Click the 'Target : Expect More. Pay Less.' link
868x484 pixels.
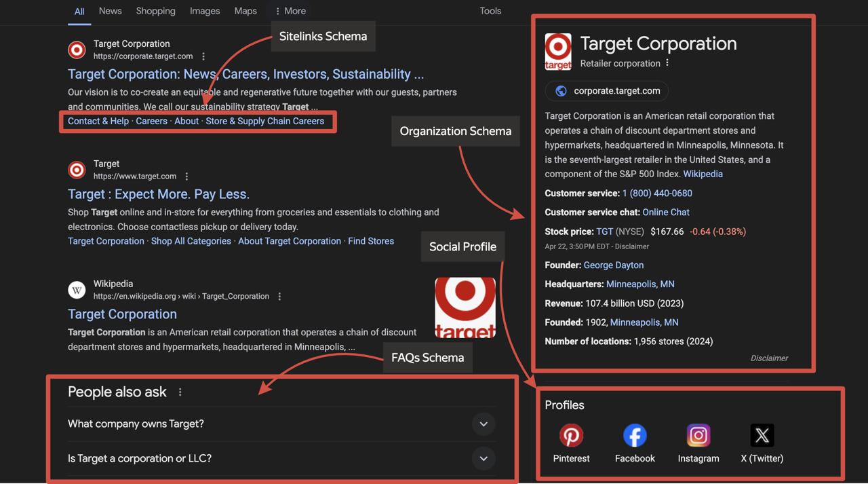tap(157, 194)
